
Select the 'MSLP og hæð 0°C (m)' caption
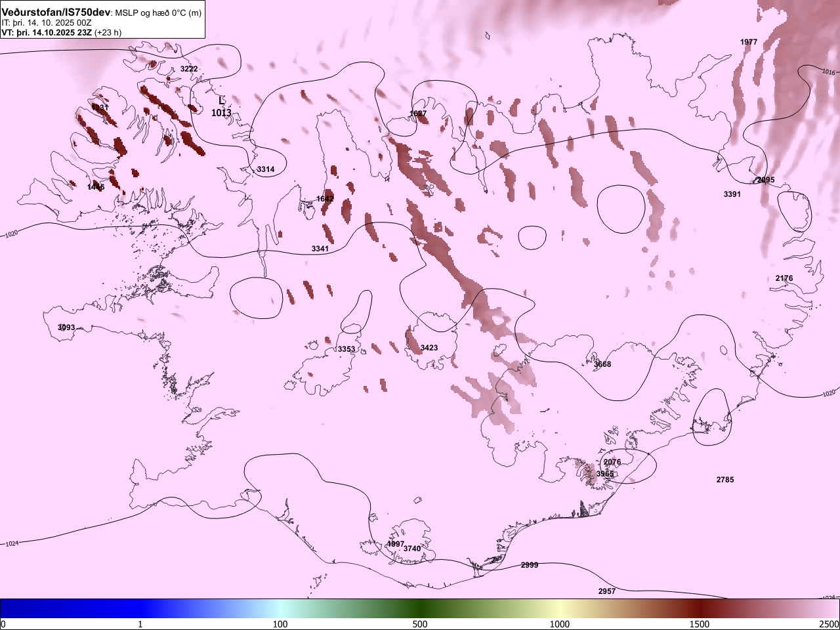159,13
